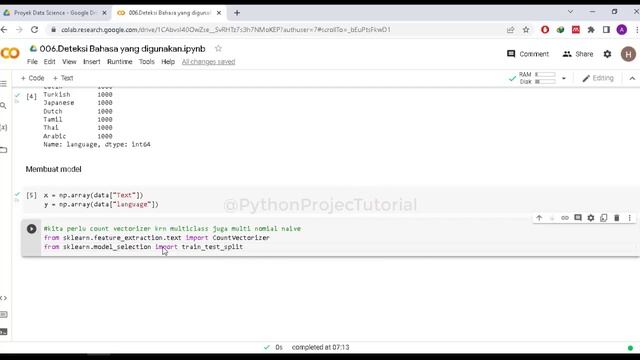Open a new browser tab

[237, 13]
